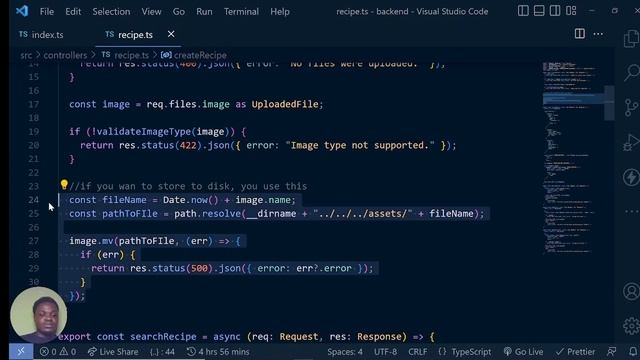This screenshot has height=360, width=640.
Task: Toggle the bottom panel layout icon
Action: point(539,11)
